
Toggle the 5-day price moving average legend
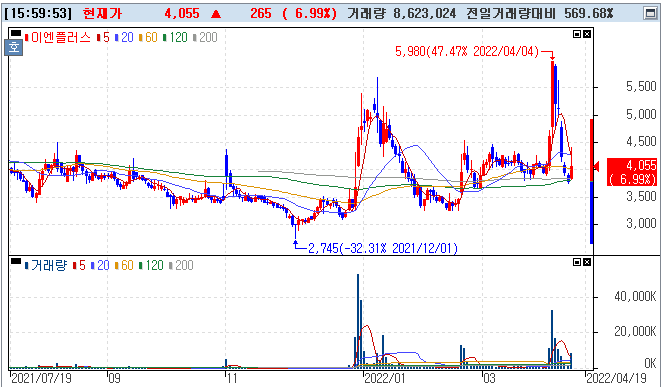tap(103, 38)
